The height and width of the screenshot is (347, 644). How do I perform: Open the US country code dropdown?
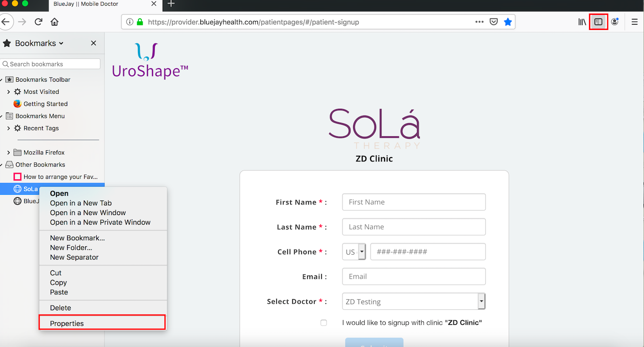[x=354, y=252]
